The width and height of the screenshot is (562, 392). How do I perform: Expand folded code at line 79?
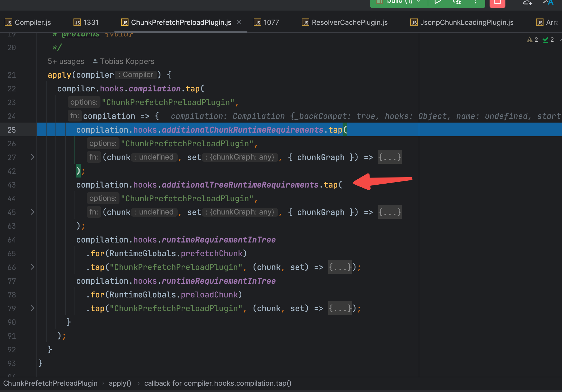32,308
